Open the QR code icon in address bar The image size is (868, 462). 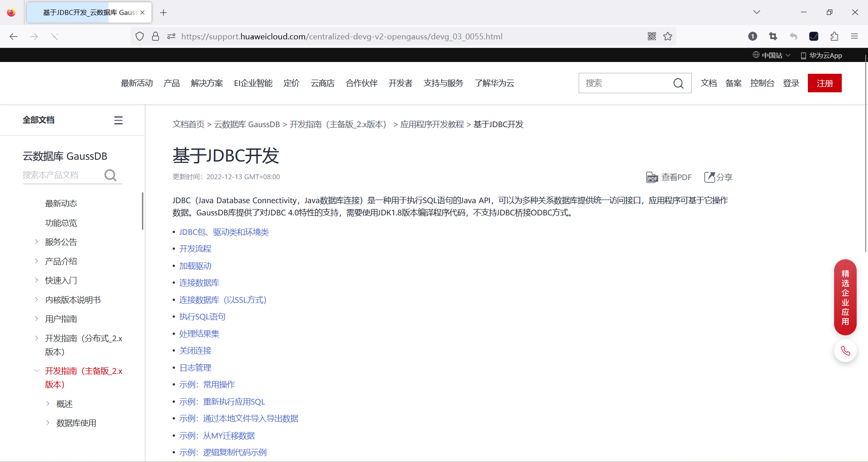click(652, 36)
